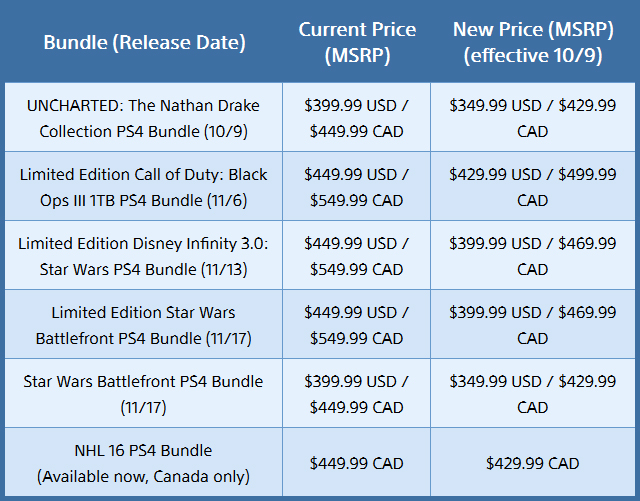This screenshot has height=501, width=640.
Task: Click the Current Price (MSRP) header
Action: [x=357, y=42]
